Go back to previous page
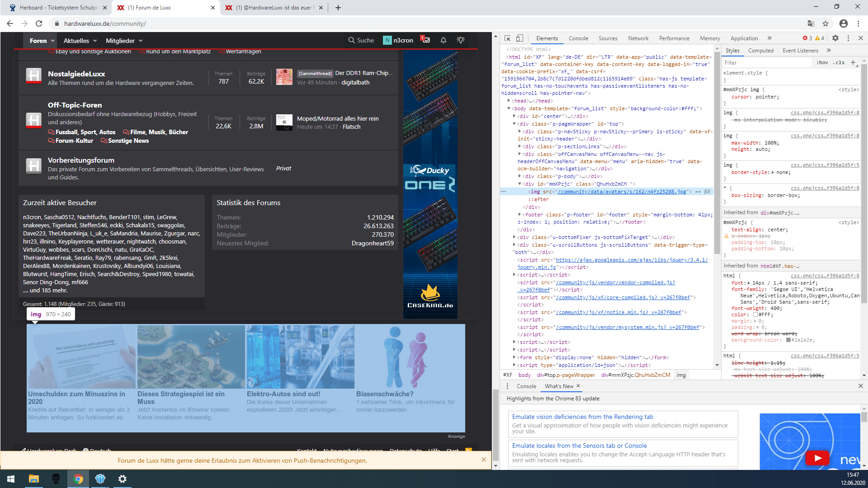 tap(10, 23)
